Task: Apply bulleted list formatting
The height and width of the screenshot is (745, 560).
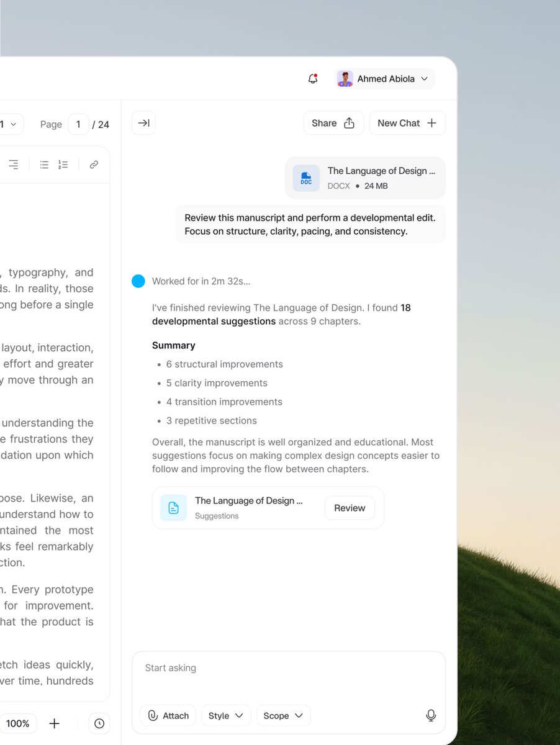Action: [x=44, y=165]
